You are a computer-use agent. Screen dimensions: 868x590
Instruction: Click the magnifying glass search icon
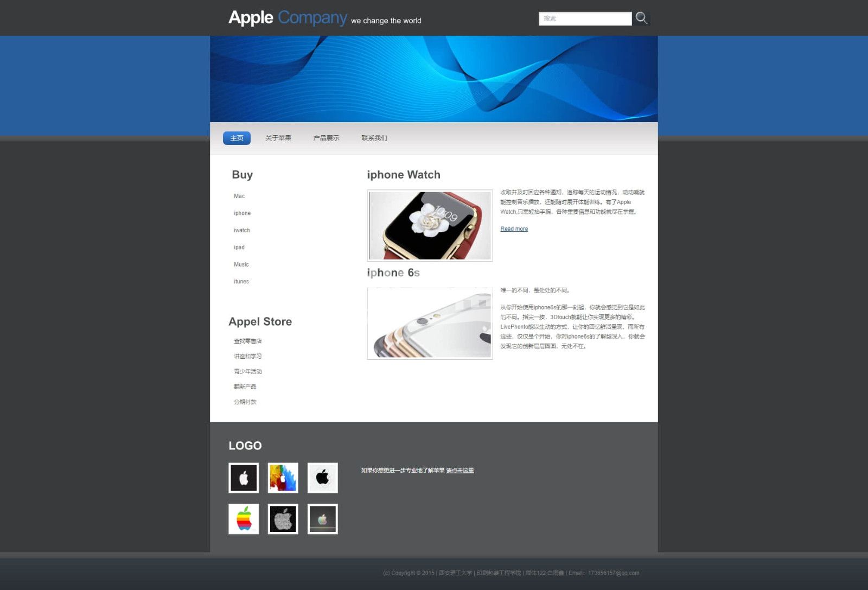tap(641, 18)
